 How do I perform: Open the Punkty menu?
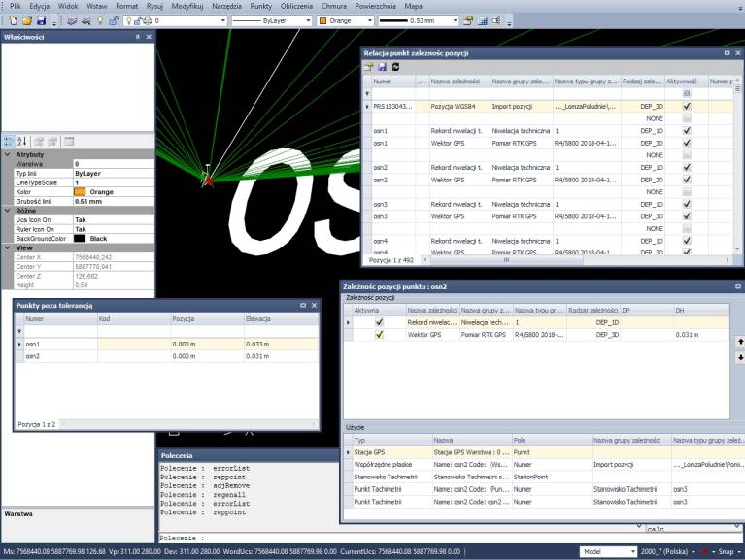259,6
